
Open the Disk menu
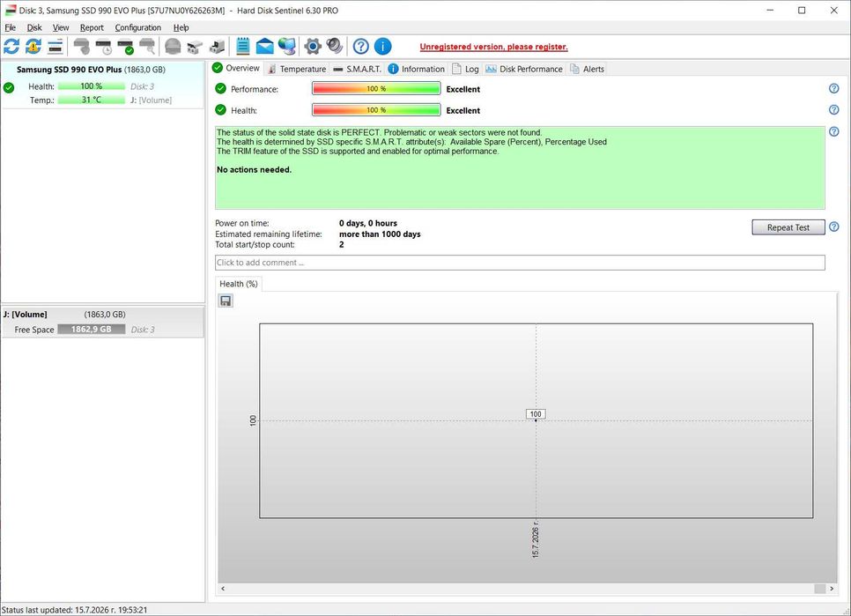34,27
